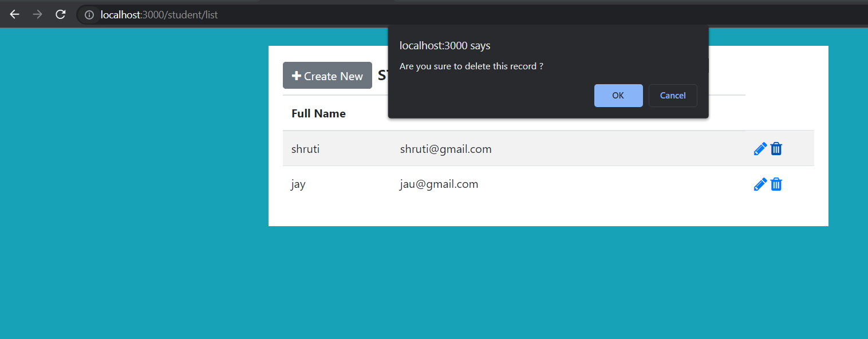Delete the jay record using trash icon
The height and width of the screenshot is (339, 868).
776,184
